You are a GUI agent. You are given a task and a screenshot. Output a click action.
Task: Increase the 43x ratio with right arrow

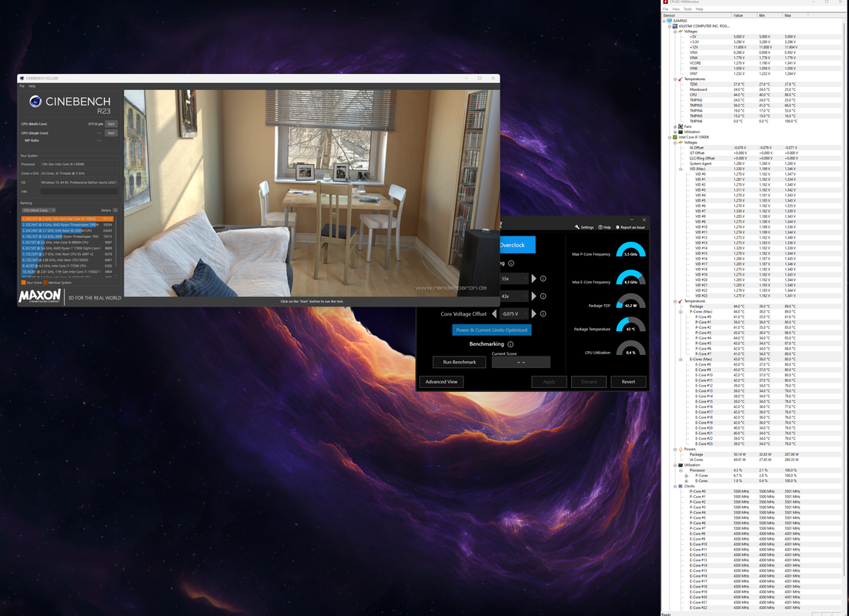pyautogui.click(x=534, y=296)
